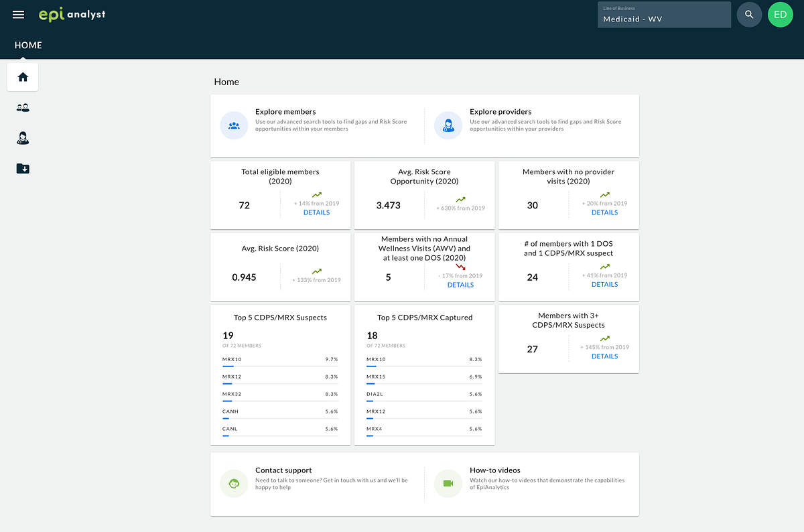
Task: Expand the Line of Business dropdown
Action: click(664, 15)
